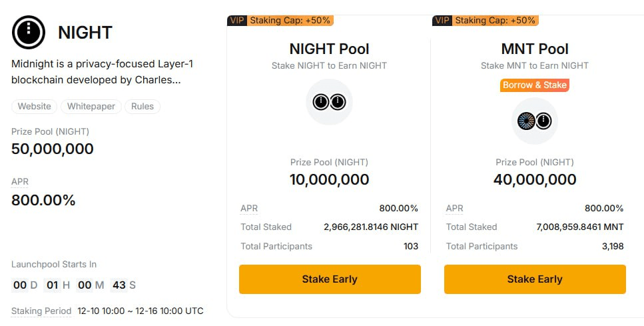Image resolution: width=644 pixels, height=326 pixels.
Task: Click APR label in NIGHT Pool card
Action: (x=249, y=209)
